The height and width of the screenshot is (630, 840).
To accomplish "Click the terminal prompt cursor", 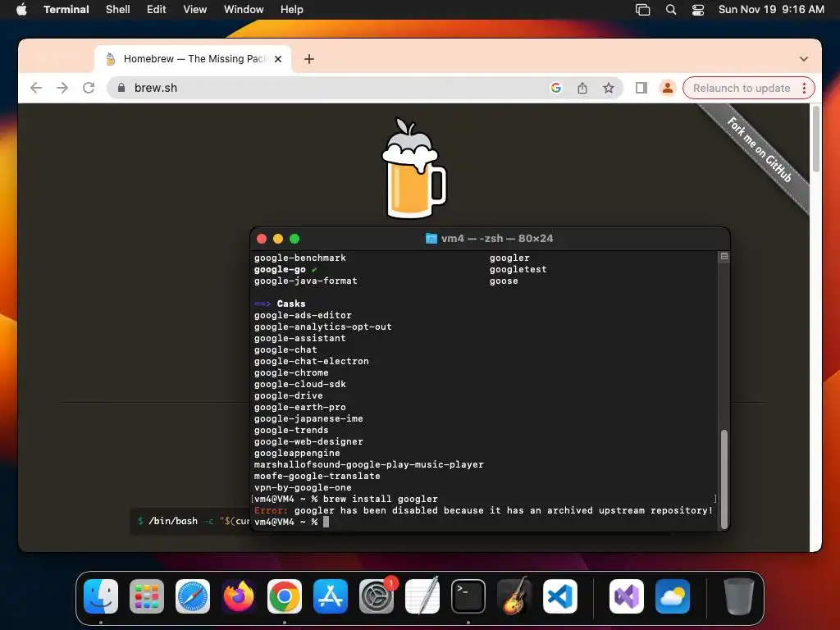I will point(326,522).
